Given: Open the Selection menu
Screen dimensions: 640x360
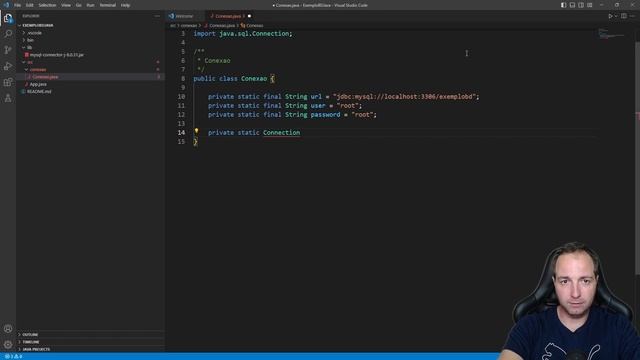Looking at the screenshot, I should (x=47, y=5).
